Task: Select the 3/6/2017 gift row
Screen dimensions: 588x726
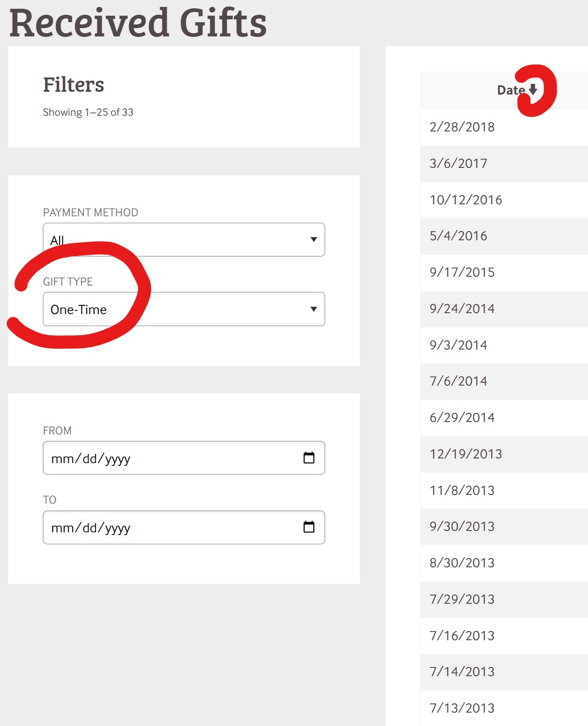Action: (x=458, y=163)
